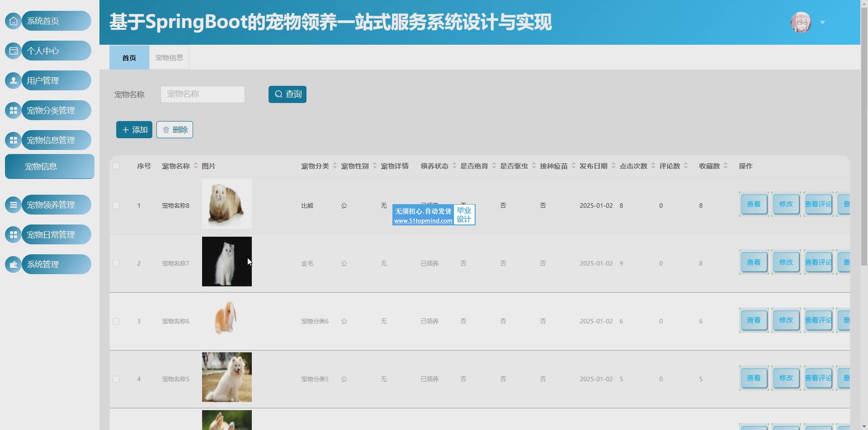
Task: Click the user icon beside 用户管理
Action: (14, 80)
